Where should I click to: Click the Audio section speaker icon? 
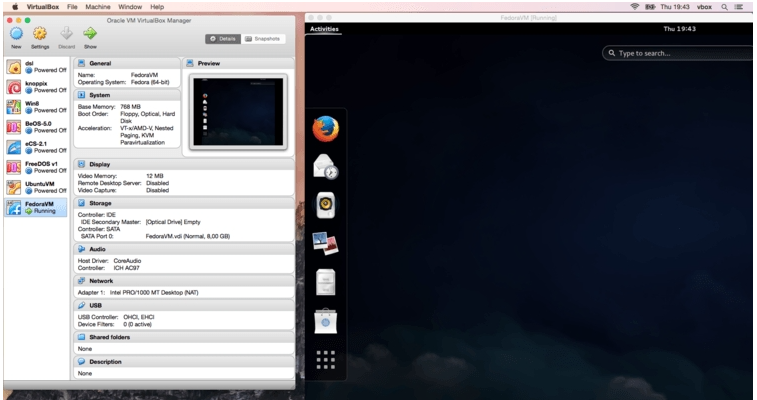pyautogui.click(x=82, y=249)
